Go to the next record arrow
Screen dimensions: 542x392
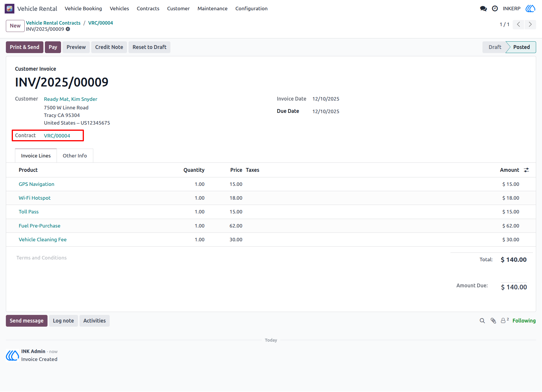pos(530,24)
